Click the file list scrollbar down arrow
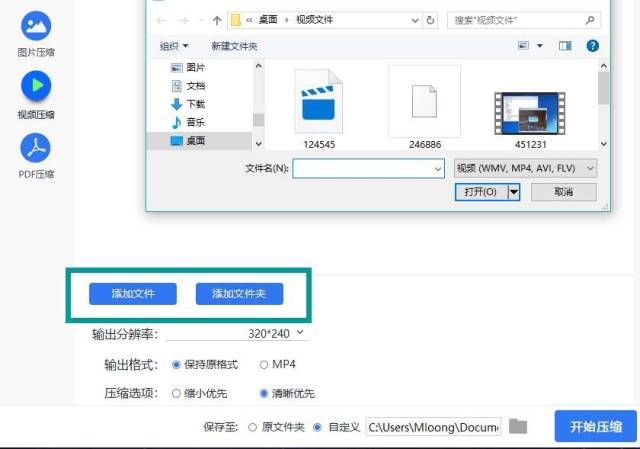The image size is (640, 449). click(604, 144)
